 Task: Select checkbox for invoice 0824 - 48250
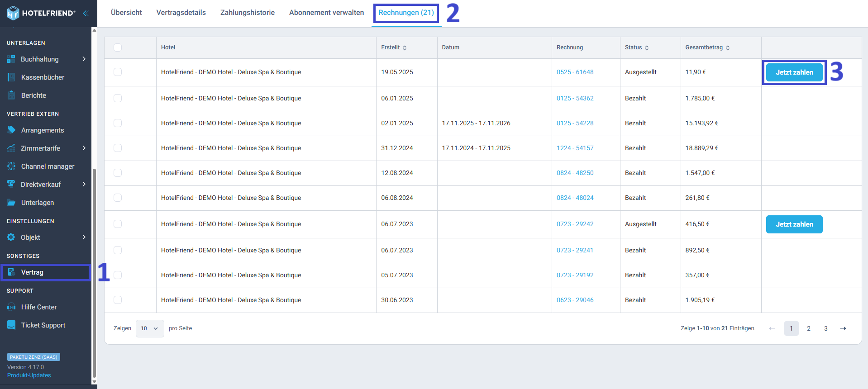pyautogui.click(x=118, y=173)
